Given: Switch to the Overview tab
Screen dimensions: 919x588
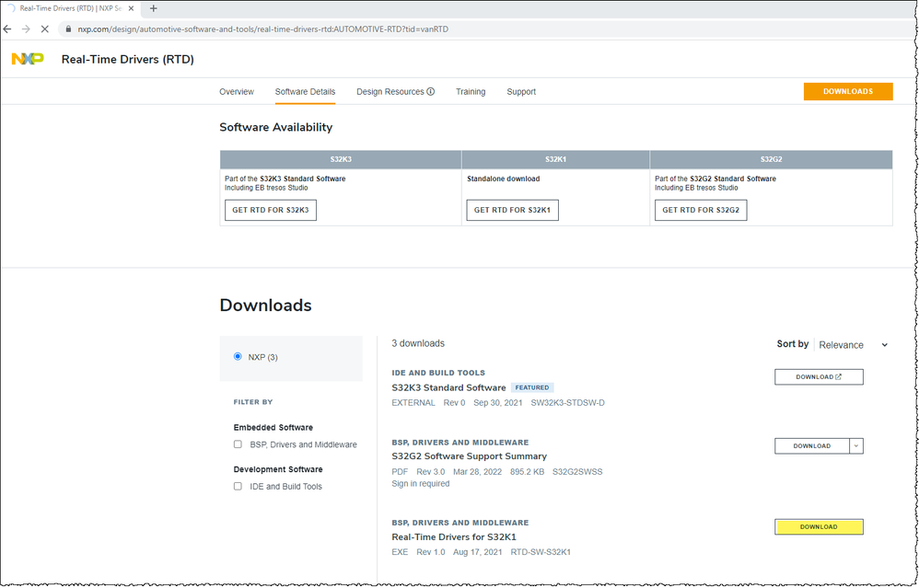Looking at the screenshot, I should pos(237,91).
